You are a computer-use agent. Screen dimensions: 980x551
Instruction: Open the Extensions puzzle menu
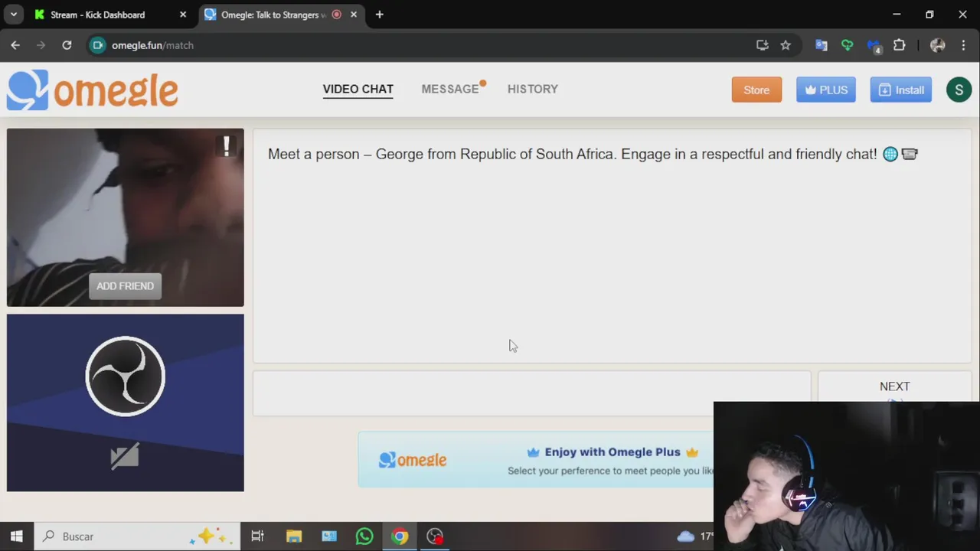tap(900, 45)
